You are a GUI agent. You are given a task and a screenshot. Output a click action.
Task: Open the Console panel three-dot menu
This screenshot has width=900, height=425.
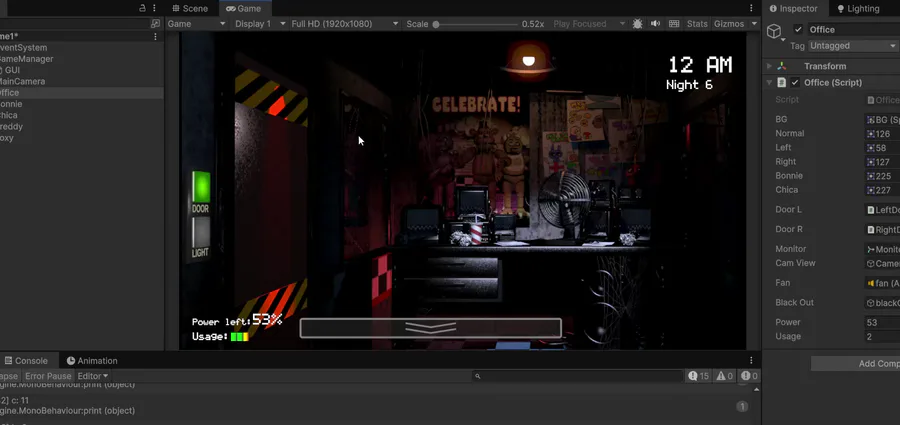751,361
